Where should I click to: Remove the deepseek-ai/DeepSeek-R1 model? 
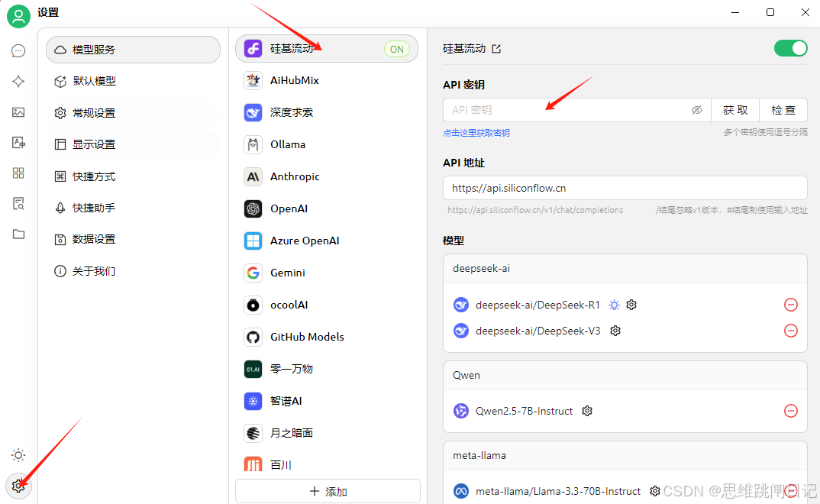pos(791,305)
